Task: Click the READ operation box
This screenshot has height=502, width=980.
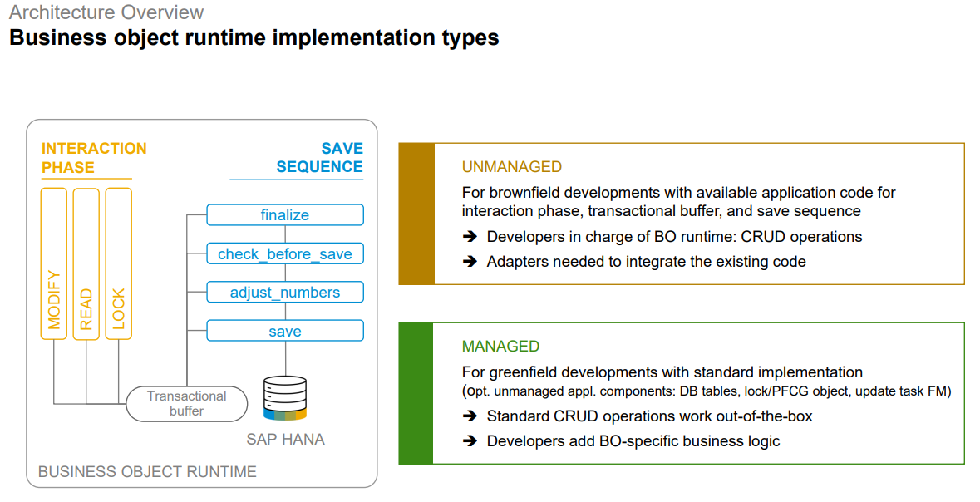Action: pos(86,263)
